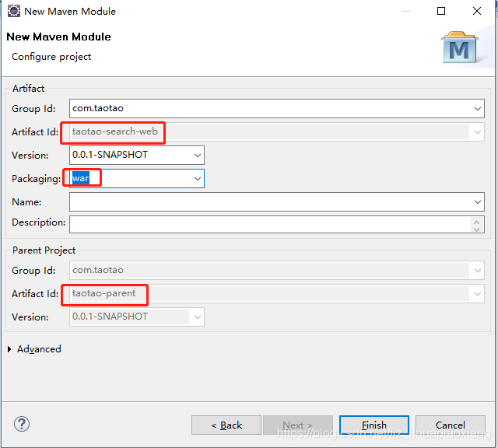The height and width of the screenshot is (448, 498).
Task: Close the New Maven Module dialog
Action: tap(477, 11)
